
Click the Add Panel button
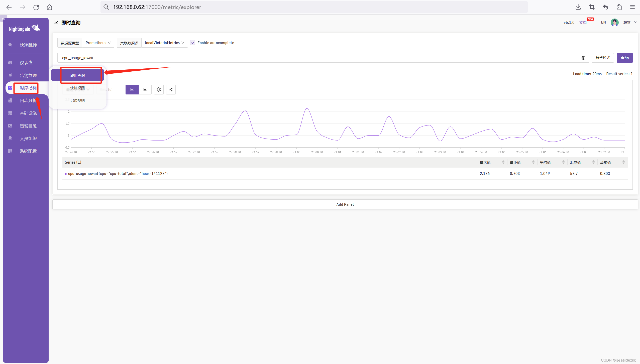pos(345,204)
